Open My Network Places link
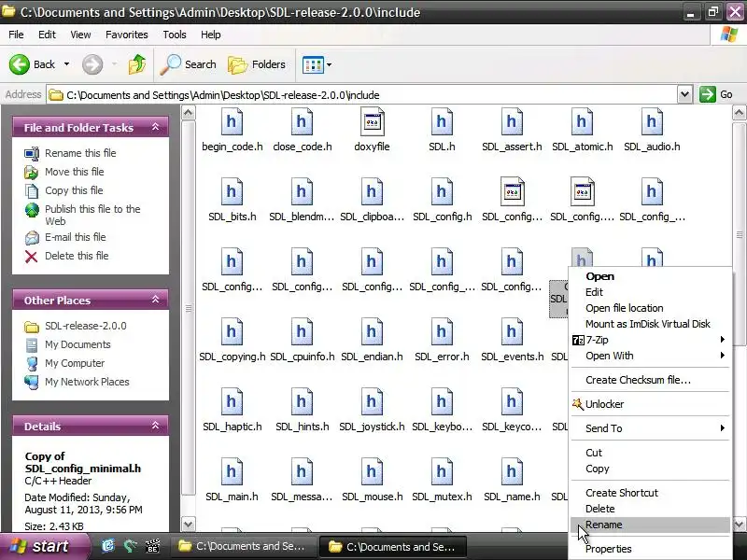The height and width of the screenshot is (560, 747). pyautogui.click(x=87, y=382)
